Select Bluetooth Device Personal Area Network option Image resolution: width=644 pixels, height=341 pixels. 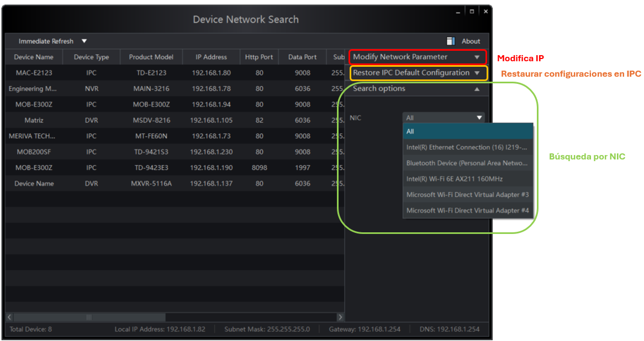pos(468,163)
